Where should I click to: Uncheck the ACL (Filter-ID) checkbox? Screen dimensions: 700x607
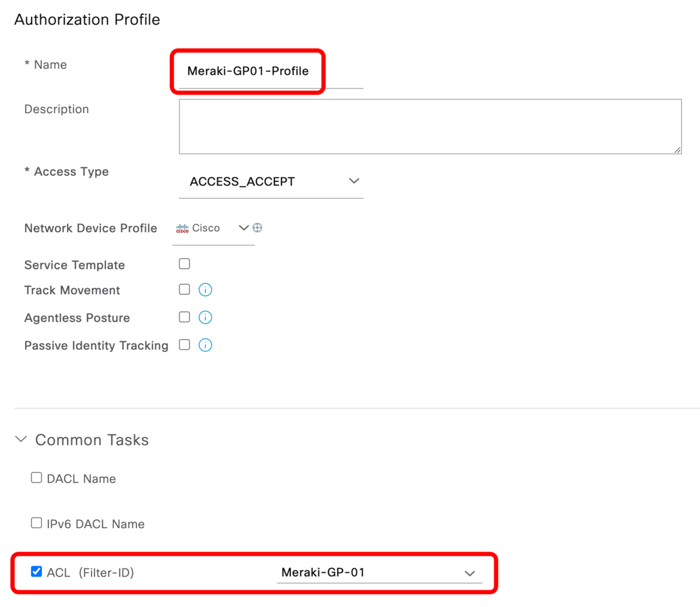tap(36, 571)
